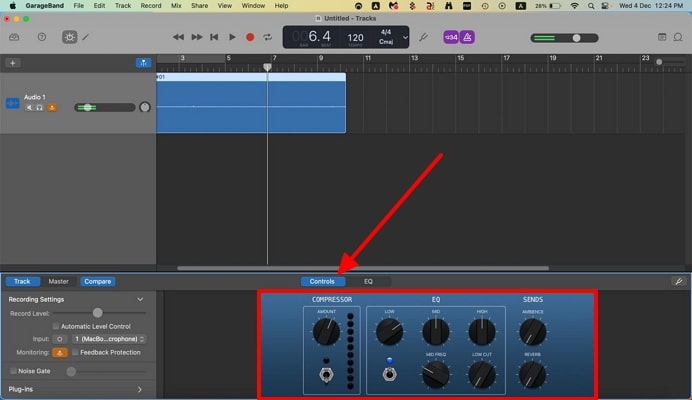Viewport: 692px width, 400px height.
Task: Open the Note Pad button
Action: click(662, 37)
